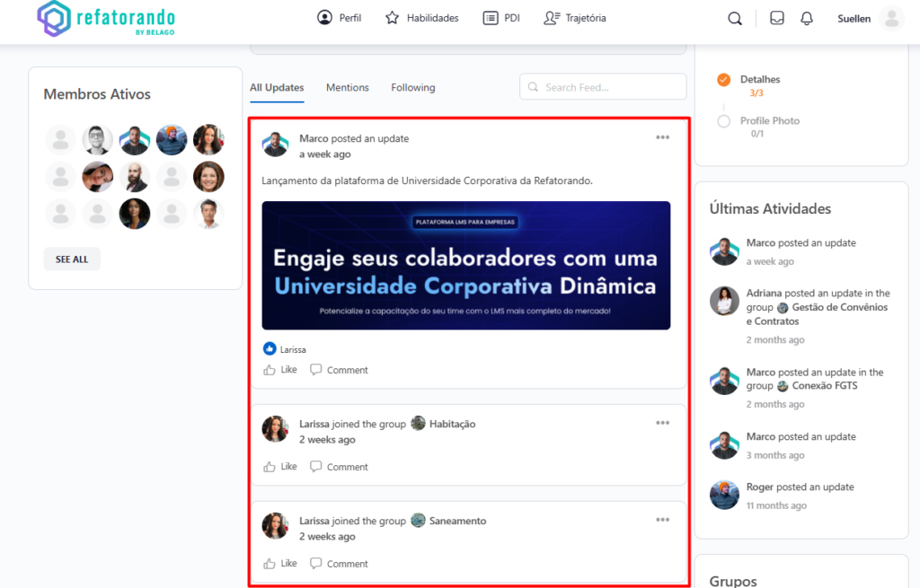Click Comment icon on Marco's post
The width and height of the screenshot is (920, 588).
pyautogui.click(x=315, y=370)
